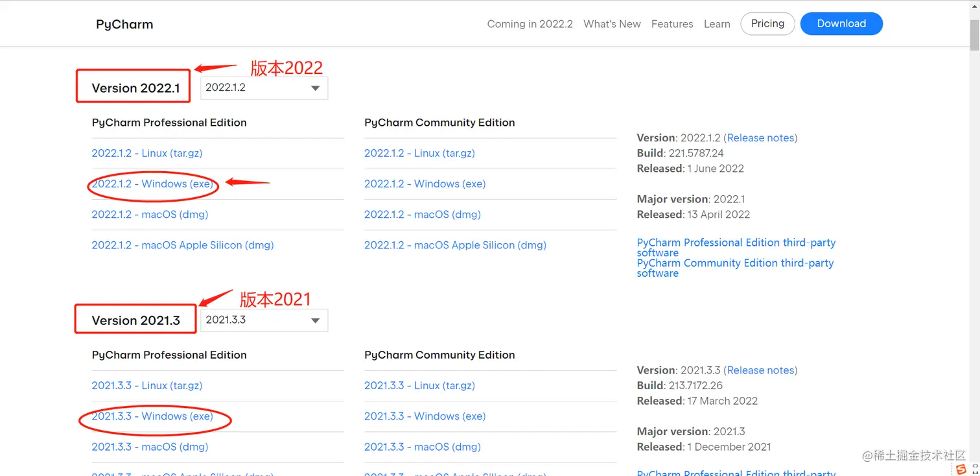Image resolution: width=980 pixels, height=476 pixels.
Task: Download Professional 2021.3.3 Windows (exe)
Action: [152, 416]
